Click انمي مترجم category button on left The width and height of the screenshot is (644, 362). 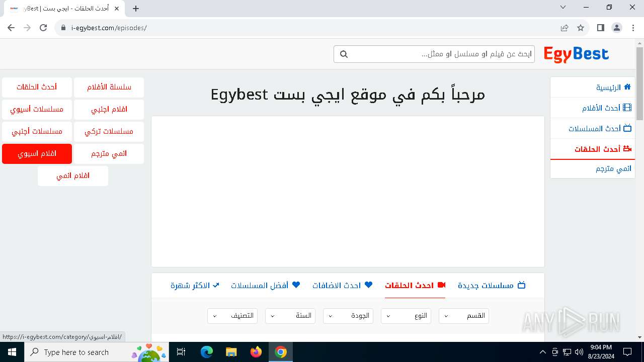coord(109,154)
